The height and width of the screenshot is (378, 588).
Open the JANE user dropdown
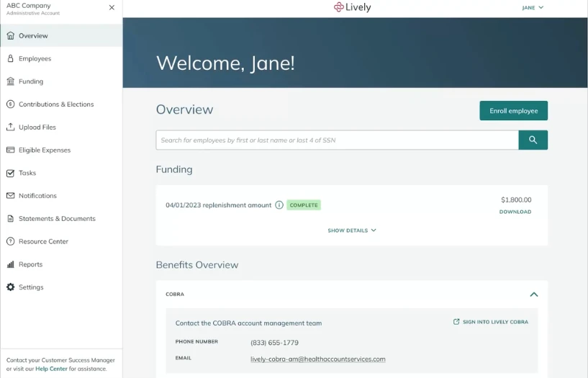[533, 7]
